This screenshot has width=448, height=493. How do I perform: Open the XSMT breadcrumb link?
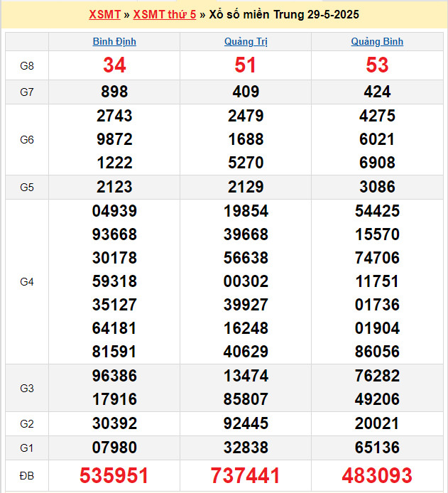point(104,14)
